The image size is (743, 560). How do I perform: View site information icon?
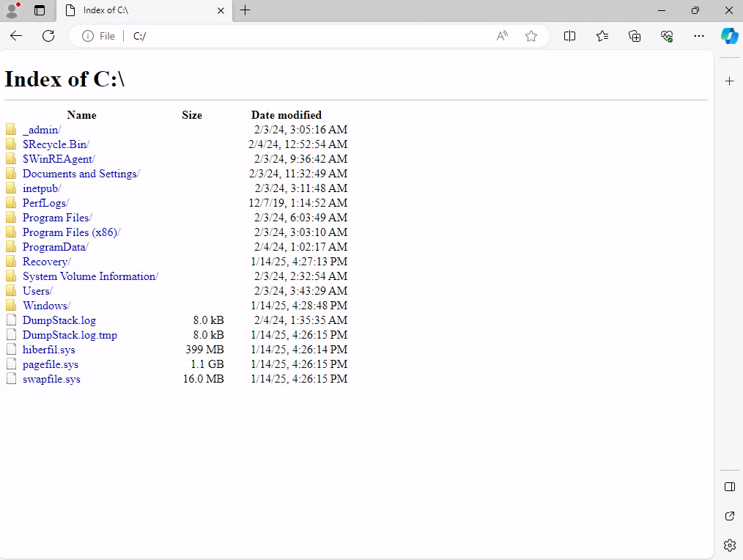click(88, 36)
